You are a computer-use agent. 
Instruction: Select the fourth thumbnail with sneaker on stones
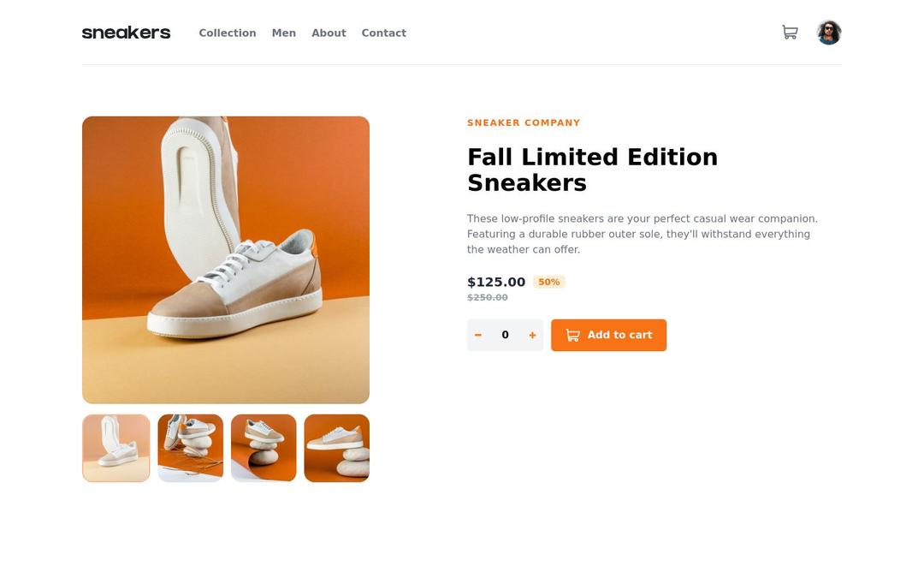(x=337, y=448)
